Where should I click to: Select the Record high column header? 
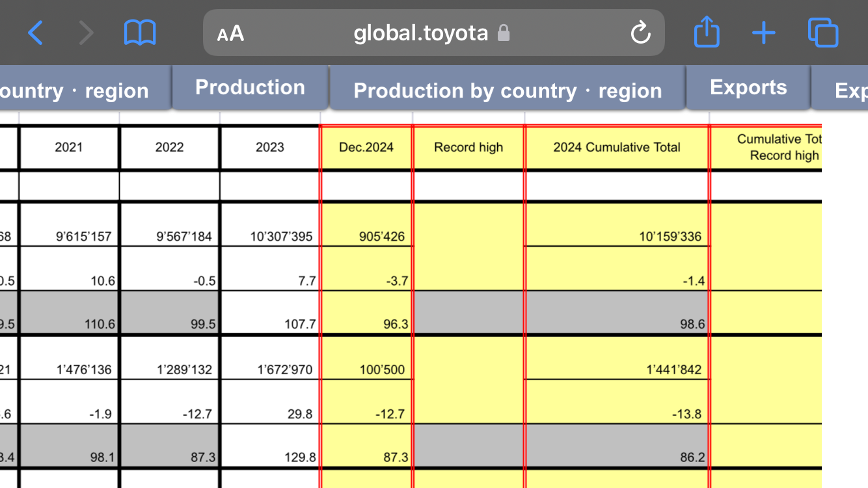click(x=468, y=147)
